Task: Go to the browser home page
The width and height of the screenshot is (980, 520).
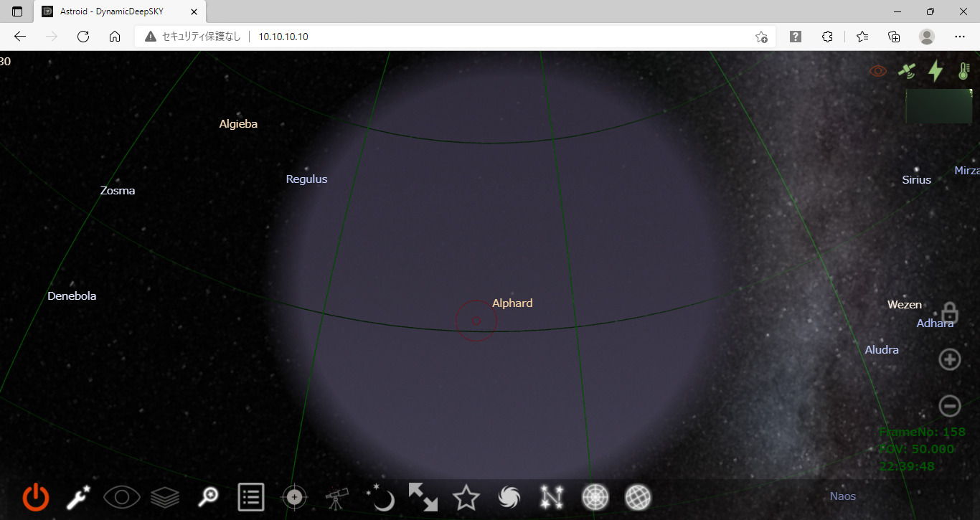Action: coord(115,37)
